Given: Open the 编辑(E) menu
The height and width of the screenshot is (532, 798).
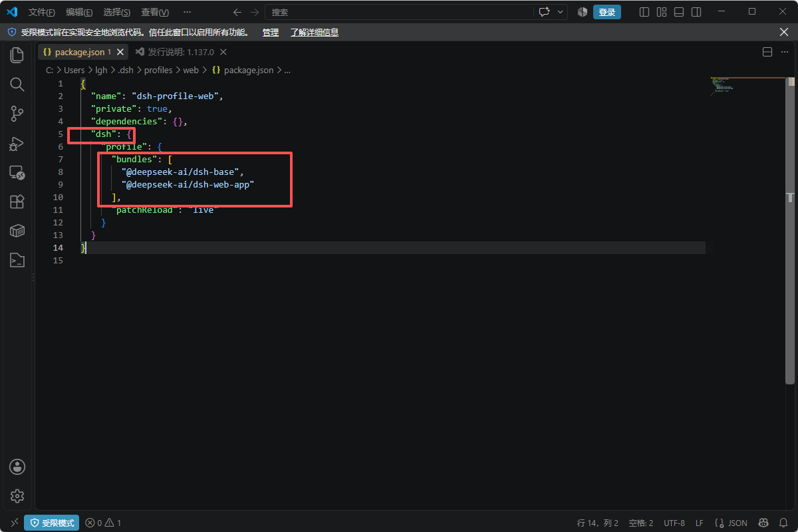Looking at the screenshot, I should click(79, 12).
